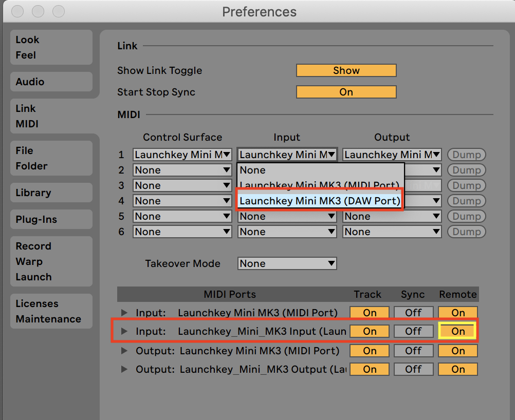Open the Record Warp Launch tab

coord(51,261)
